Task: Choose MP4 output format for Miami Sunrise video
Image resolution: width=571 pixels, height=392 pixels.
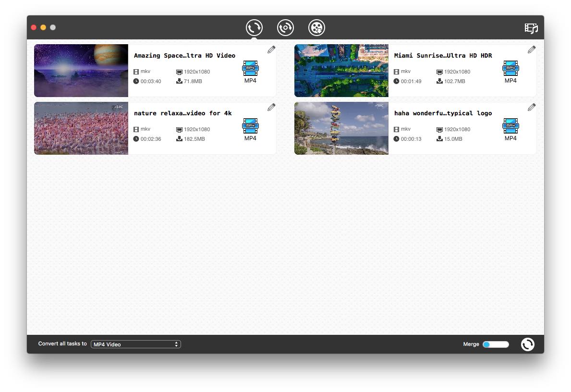Action: click(x=510, y=72)
